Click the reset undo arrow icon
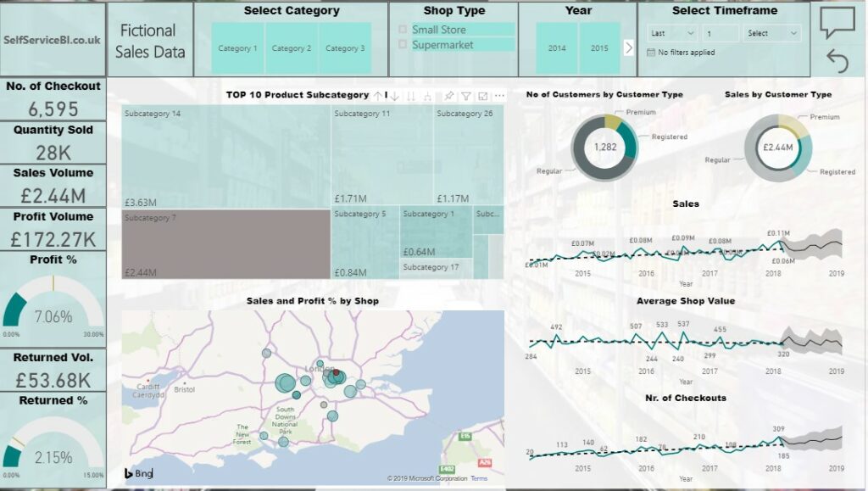Screen dimensions: 868x491 pos(837,60)
